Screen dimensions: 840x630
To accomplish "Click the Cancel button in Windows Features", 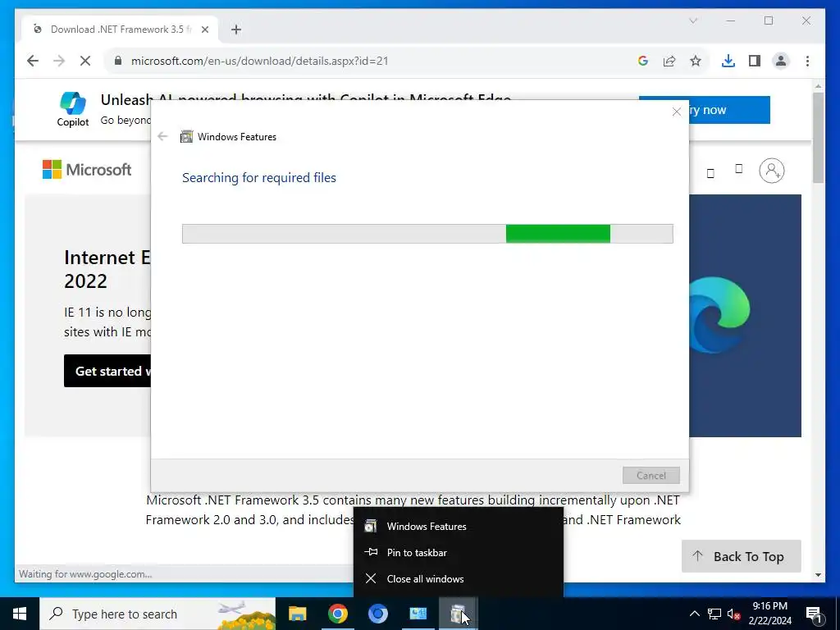I will (651, 475).
